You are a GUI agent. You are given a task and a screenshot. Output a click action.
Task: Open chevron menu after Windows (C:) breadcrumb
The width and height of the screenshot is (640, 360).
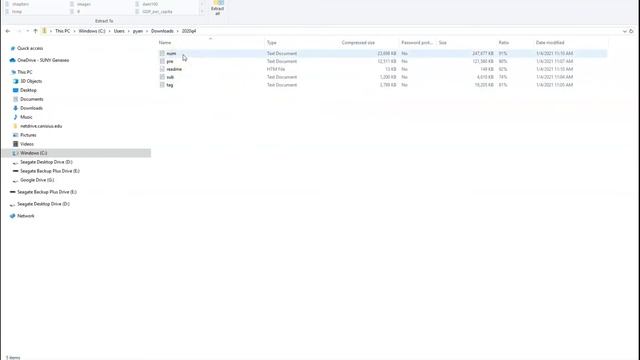(109, 31)
